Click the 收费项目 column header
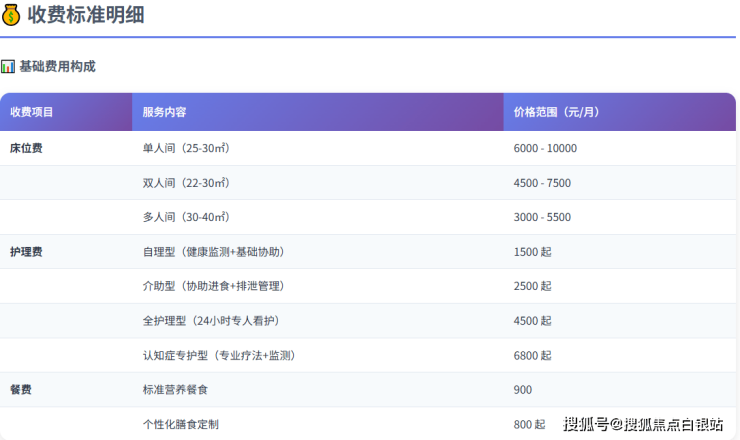This screenshot has width=740, height=440. 32,112
